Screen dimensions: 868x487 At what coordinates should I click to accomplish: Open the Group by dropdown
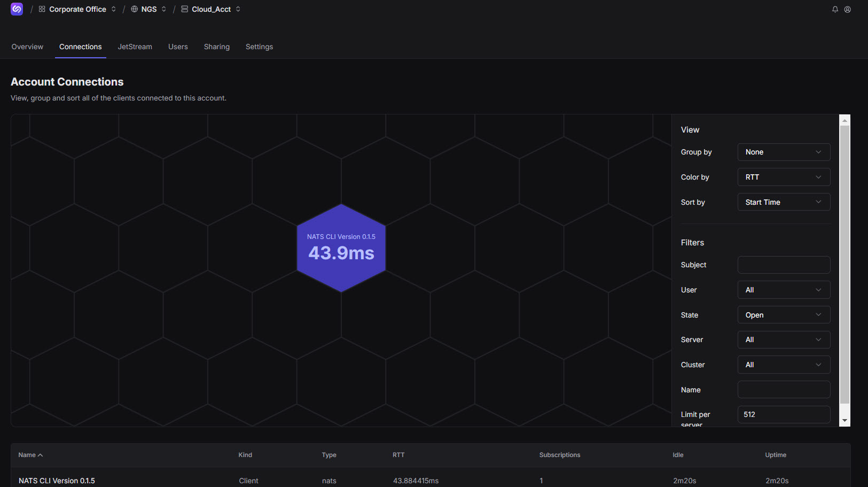click(x=784, y=152)
